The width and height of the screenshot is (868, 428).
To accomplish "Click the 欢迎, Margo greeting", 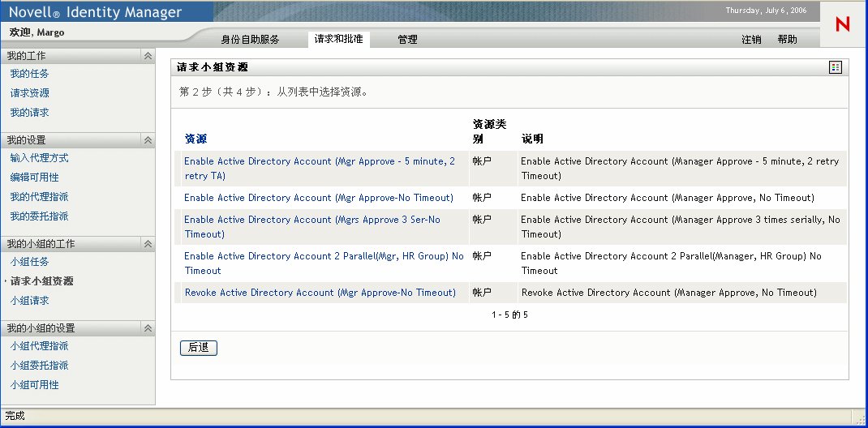I will tap(37, 32).
